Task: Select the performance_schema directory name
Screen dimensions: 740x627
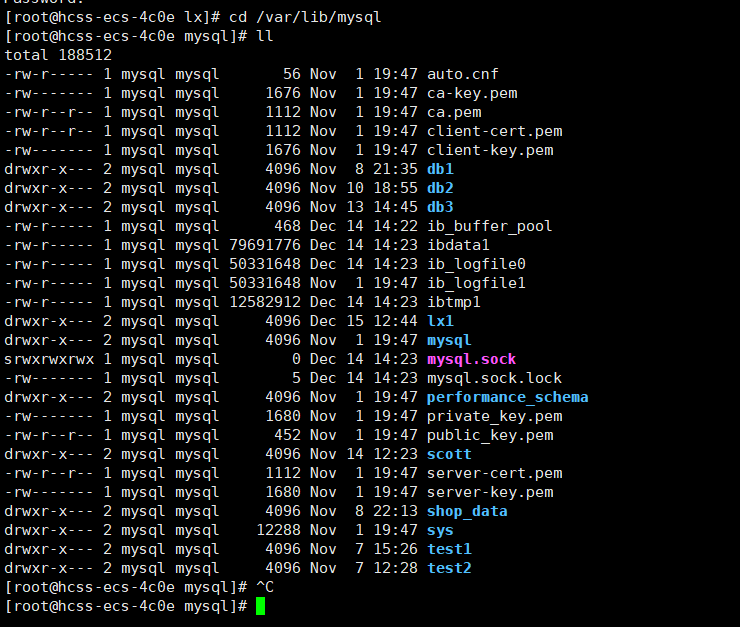Action: pos(507,397)
